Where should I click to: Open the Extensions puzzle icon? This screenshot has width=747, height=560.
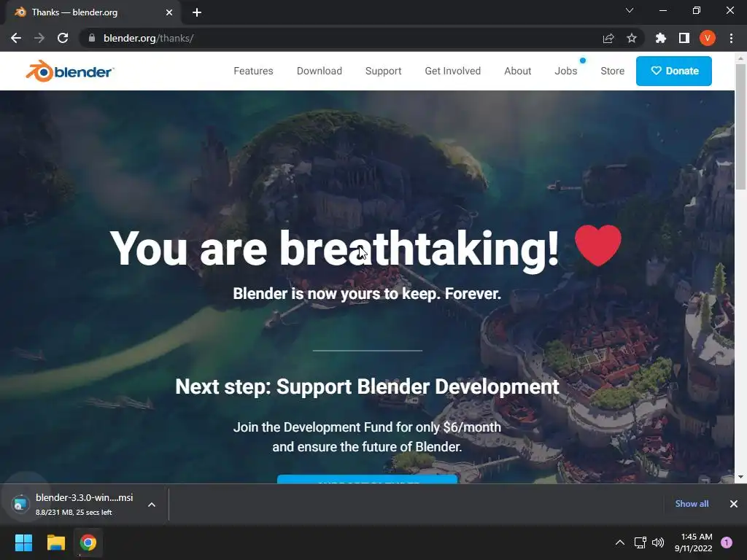[660, 38]
